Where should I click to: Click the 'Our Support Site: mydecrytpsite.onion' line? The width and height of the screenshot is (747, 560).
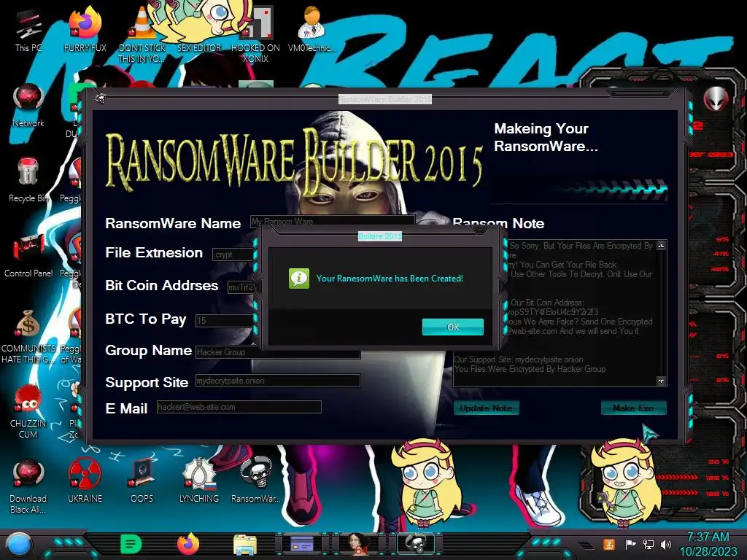tap(519, 359)
